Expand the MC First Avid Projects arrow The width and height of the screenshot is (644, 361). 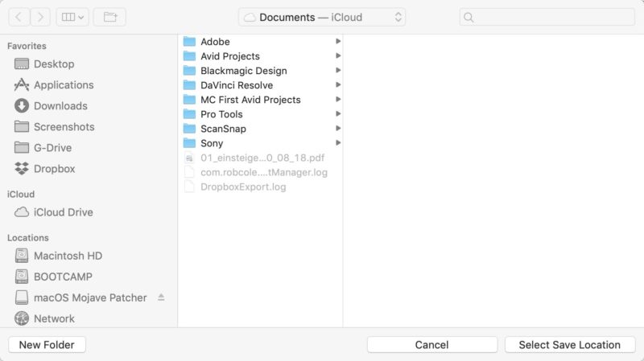pyautogui.click(x=338, y=99)
